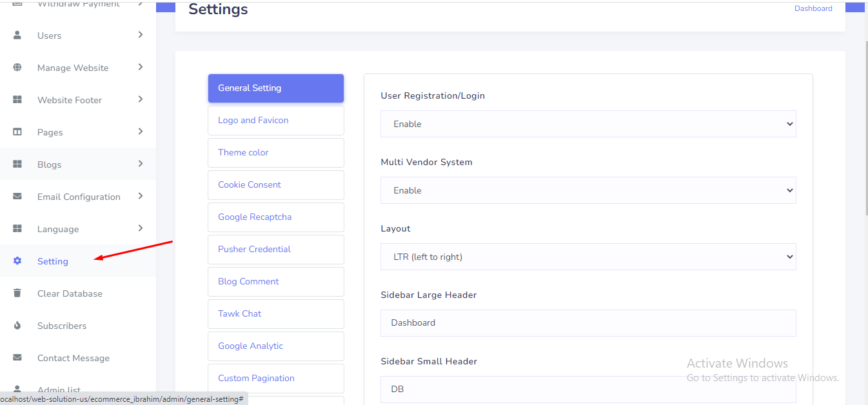868x405 pixels.
Task: Click the Website Footer grid icon
Action: pos(17,100)
